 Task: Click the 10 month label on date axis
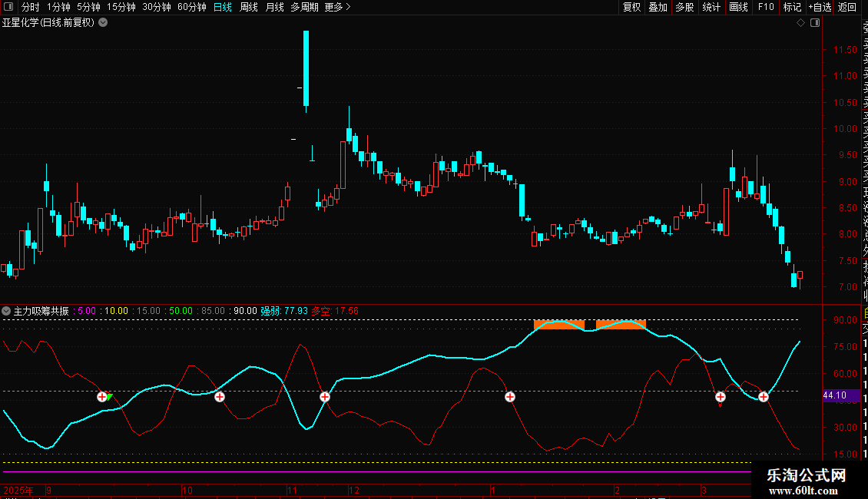(x=187, y=490)
